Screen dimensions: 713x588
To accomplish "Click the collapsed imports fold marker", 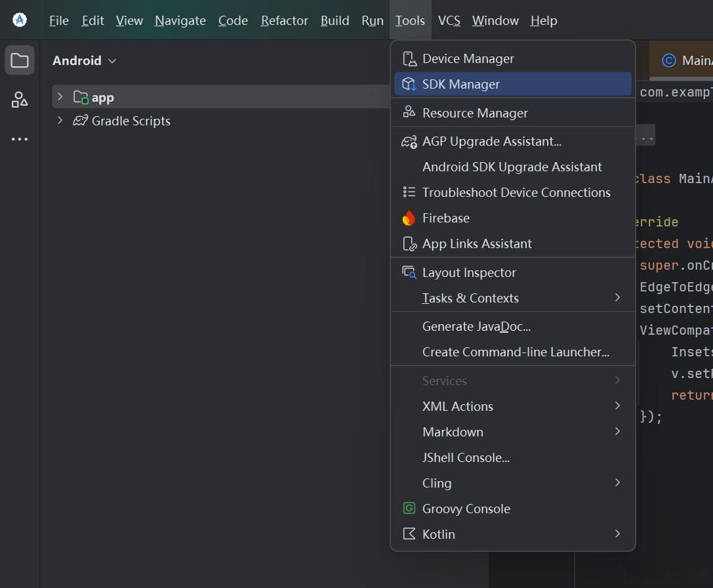I will click(x=645, y=136).
